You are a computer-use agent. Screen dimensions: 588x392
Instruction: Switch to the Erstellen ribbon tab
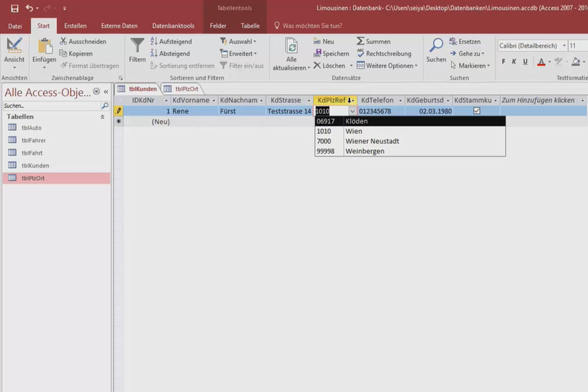75,25
